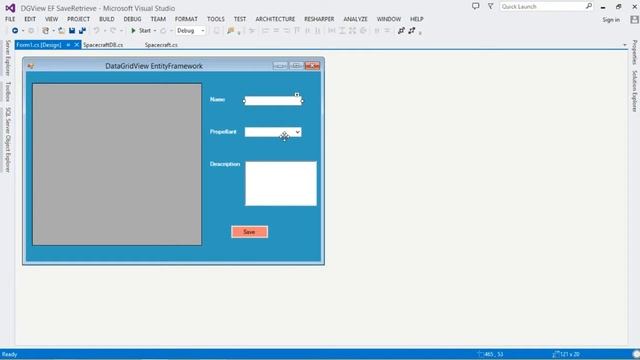The height and width of the screenshot is (360, 640).
Task: Click the Open File toolbar icon
Action: pos(61,31)
